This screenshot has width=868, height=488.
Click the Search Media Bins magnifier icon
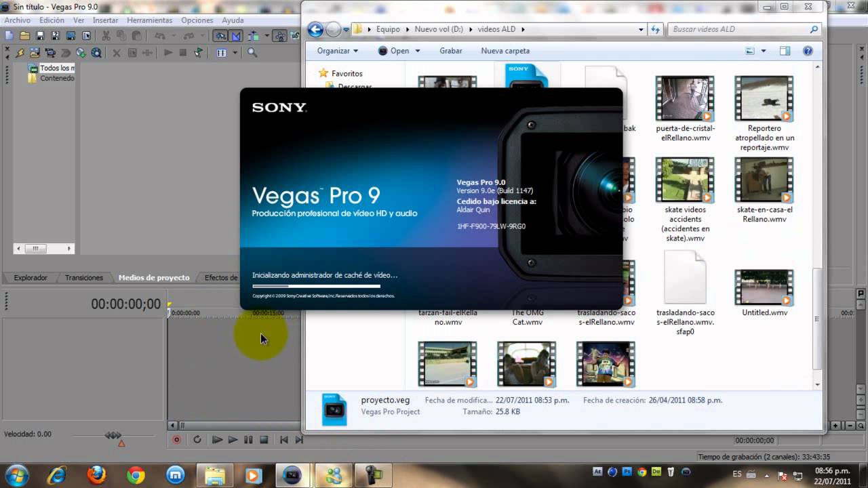click(252, 52)
